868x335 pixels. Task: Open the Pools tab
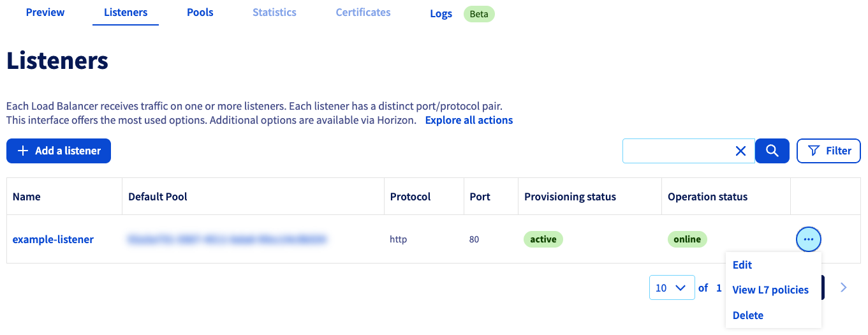200,12
